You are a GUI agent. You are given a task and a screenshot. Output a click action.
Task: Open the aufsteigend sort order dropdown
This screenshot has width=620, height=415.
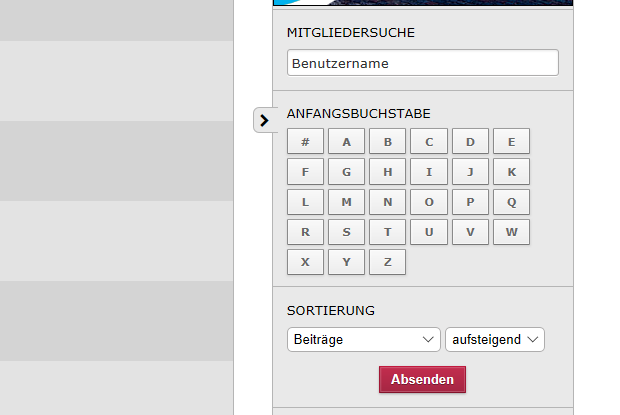(494, 340)
